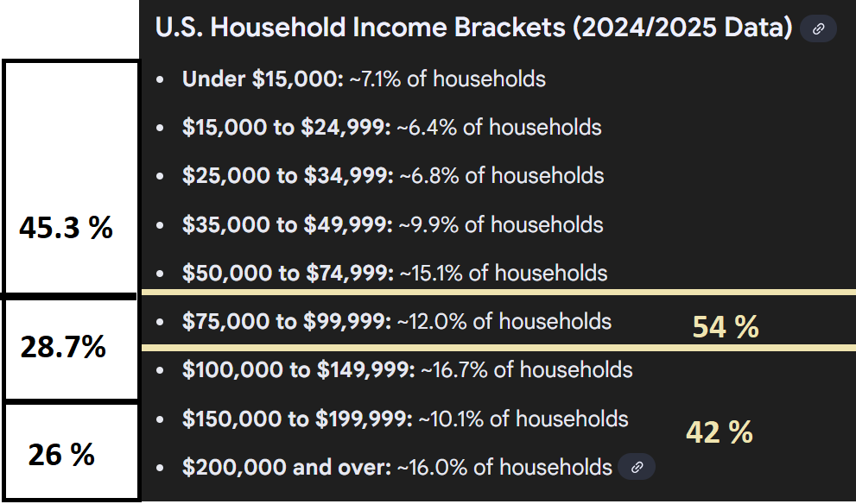Click the blank white area above the boxes

(69, 29)
